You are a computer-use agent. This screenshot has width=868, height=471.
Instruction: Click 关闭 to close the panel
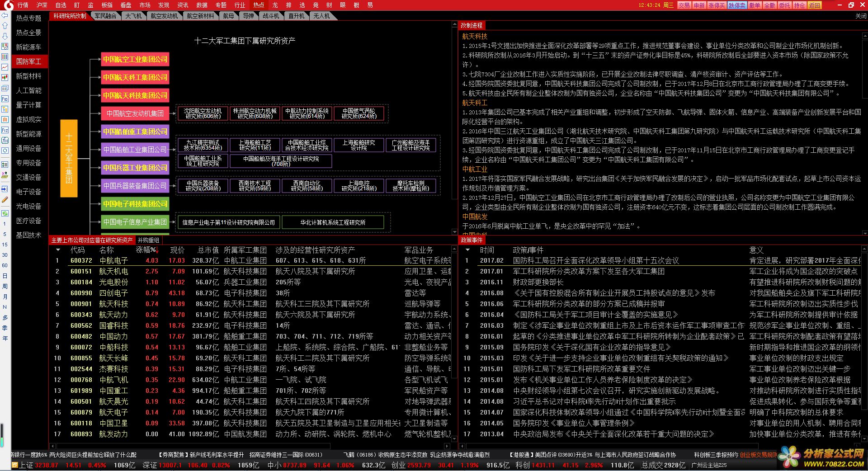[861, 16]
